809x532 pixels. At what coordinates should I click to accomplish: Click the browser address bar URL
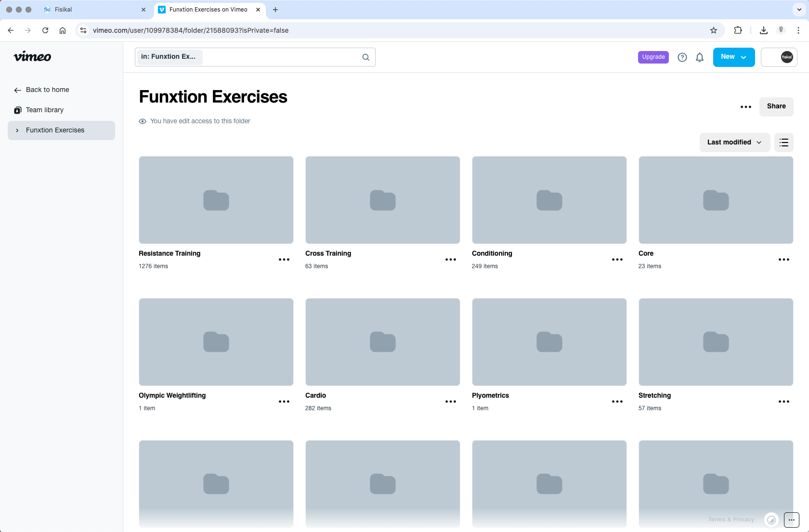click(x=191, y=30)
